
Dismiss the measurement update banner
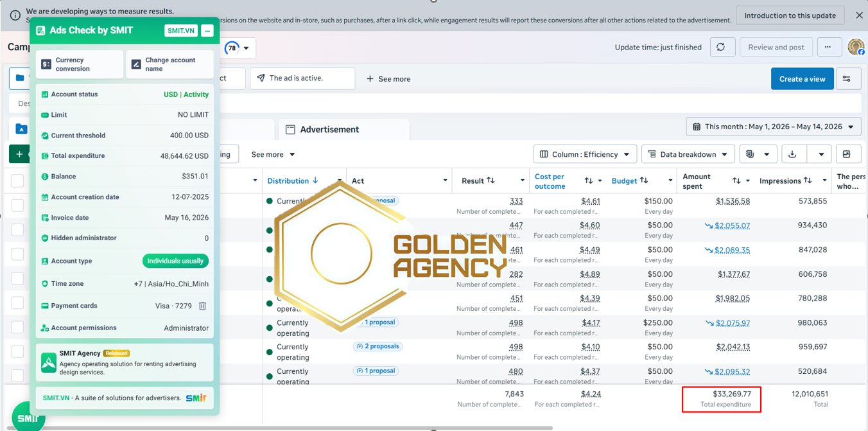(x=859, y=15)
